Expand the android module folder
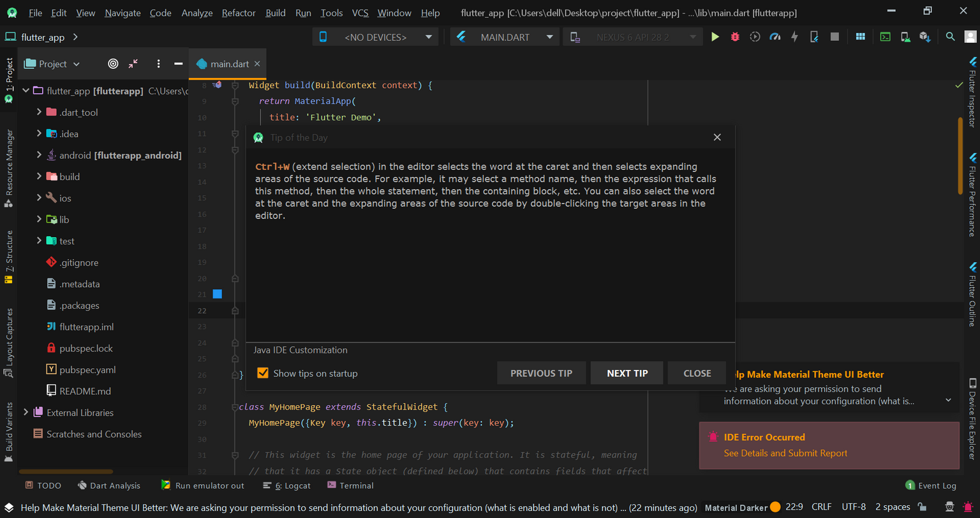 [x=39, y=155]
